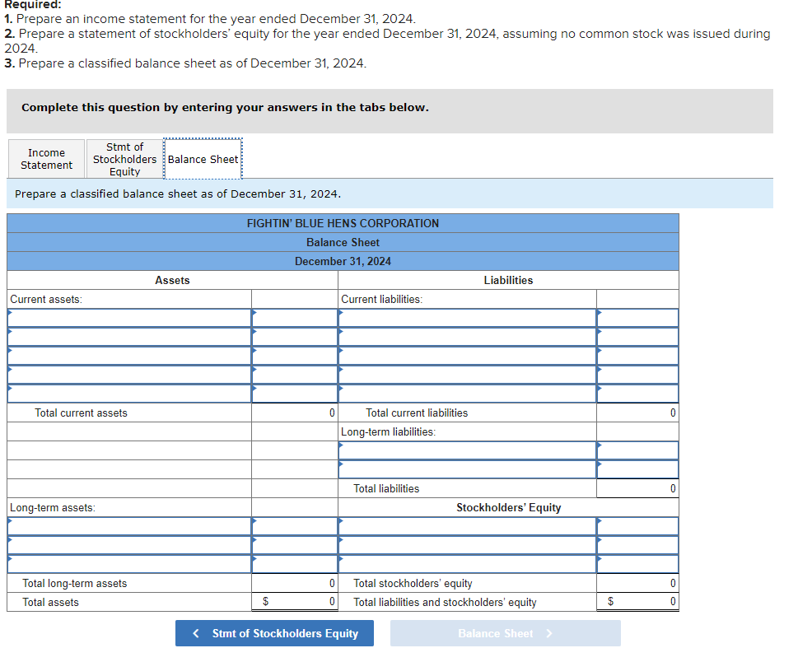Screen dimensions: 812x648
Task: Open the first dropdown under Current liabilities
Action: [x=466, y=318]
